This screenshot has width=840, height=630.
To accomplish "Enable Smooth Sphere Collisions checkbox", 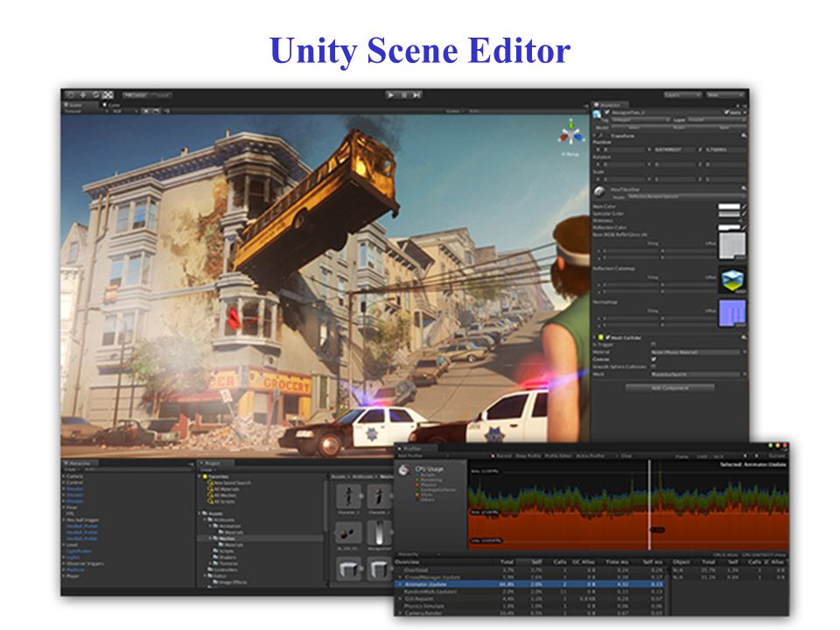I will pos(654,367).
